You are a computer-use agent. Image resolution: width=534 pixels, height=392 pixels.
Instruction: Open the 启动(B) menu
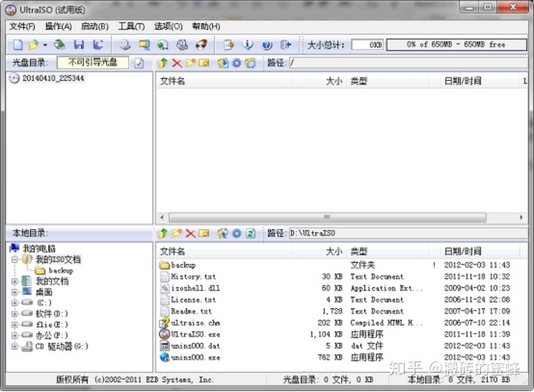click(x=95, y=27)
